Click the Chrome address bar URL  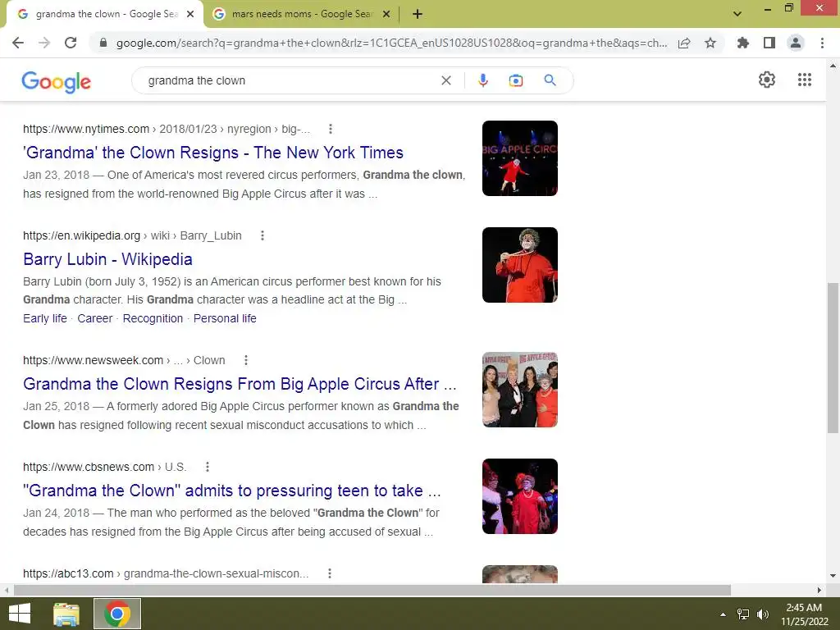391,43
